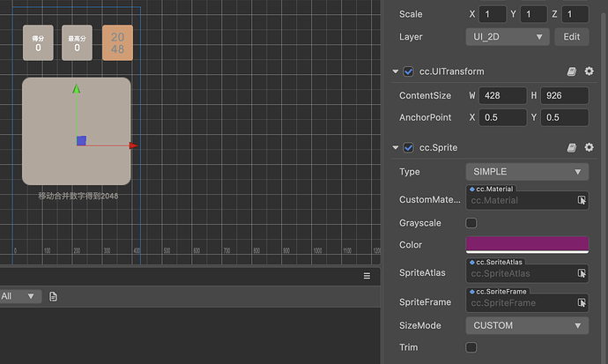Enable the Grayscale checkbox

click(471, 223)
